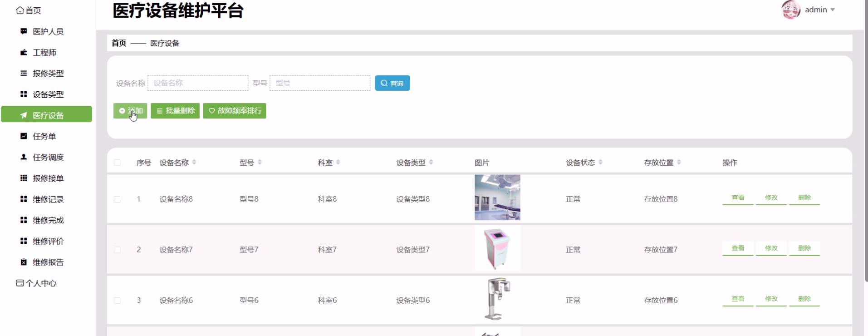
Task: Click the 添加 button
Action: [130, 111]
